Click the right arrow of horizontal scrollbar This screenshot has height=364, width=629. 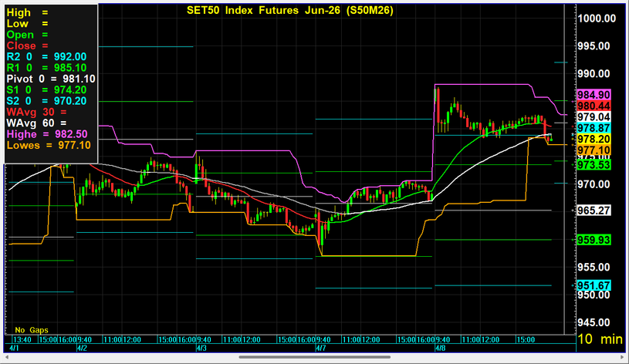click(x=623, y=358)
